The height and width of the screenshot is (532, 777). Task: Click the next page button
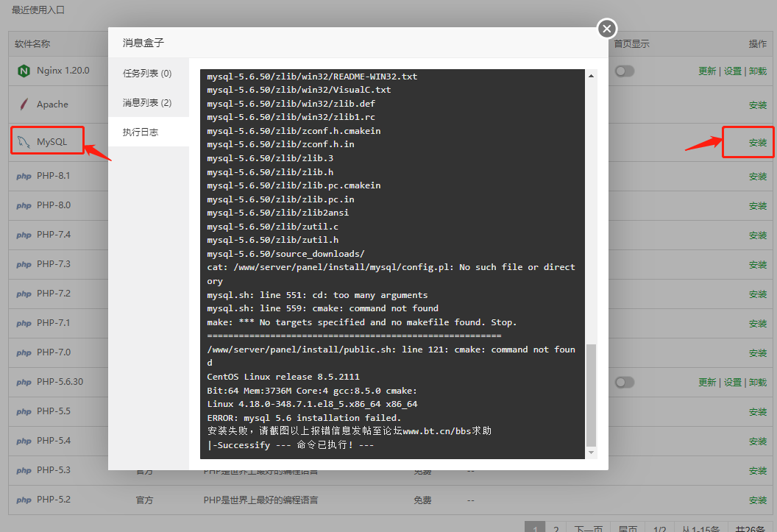click(x=588, y=528)
